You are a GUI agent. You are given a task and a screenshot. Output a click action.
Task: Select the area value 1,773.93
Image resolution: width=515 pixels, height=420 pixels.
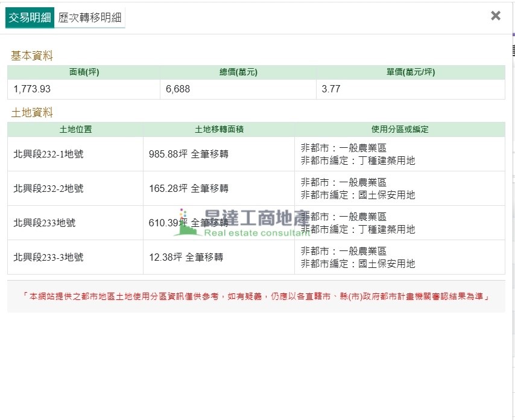(32, 89)
